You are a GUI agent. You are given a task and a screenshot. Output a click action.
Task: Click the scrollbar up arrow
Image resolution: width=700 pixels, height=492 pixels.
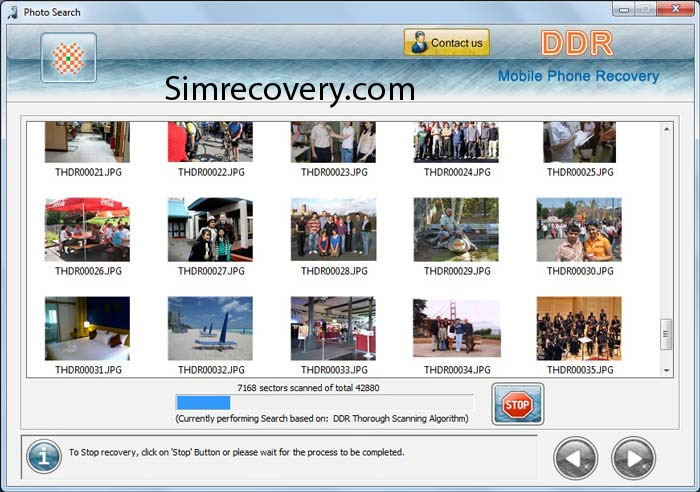(x=667, y=129)
